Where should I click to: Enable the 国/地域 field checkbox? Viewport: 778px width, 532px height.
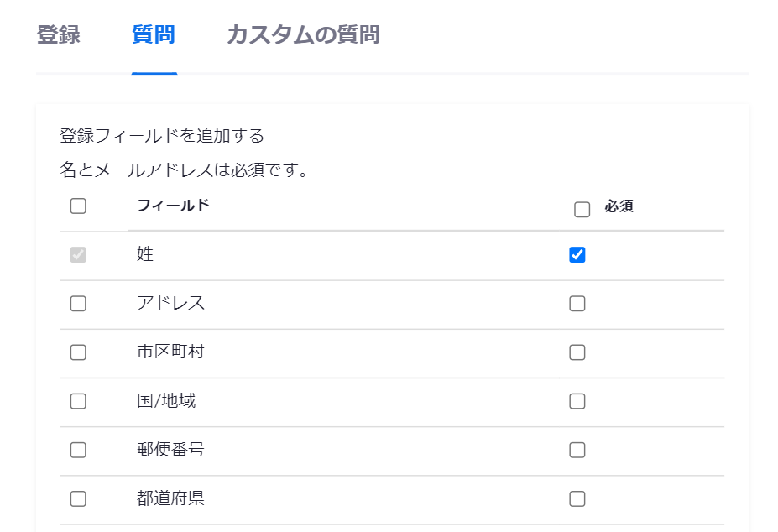pyautogui.click(x=78, y=401)
